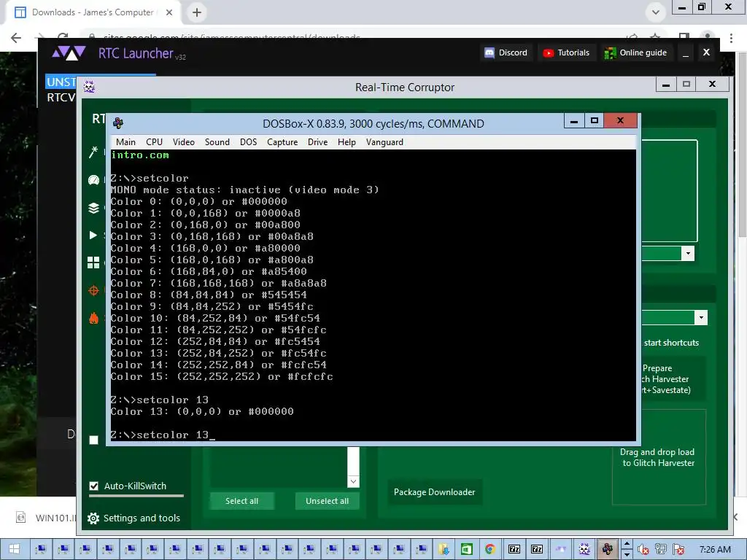Expand the green dropdown above start shortcuts

click(701, 318)
